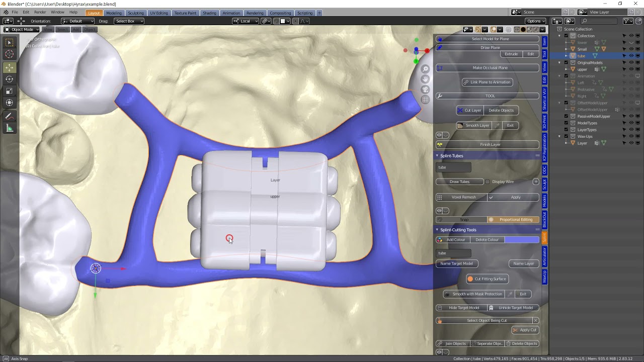Pick the Rotate tool
Image resolution: width=644 pixels, height=362 pixels.
click(10, 79)
